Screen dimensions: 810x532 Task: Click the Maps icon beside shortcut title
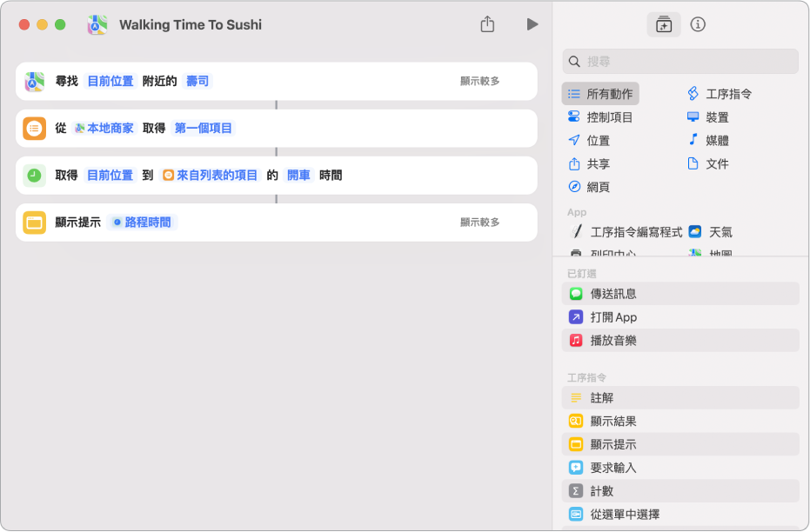97,25
